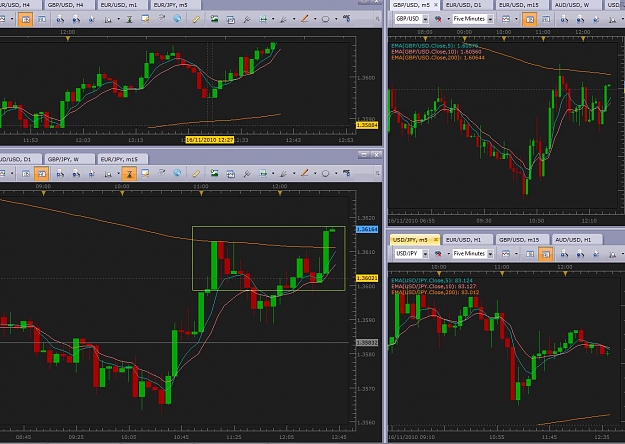Click the blue 1.36164 price label
625x444 pixels.
point(367,230)
